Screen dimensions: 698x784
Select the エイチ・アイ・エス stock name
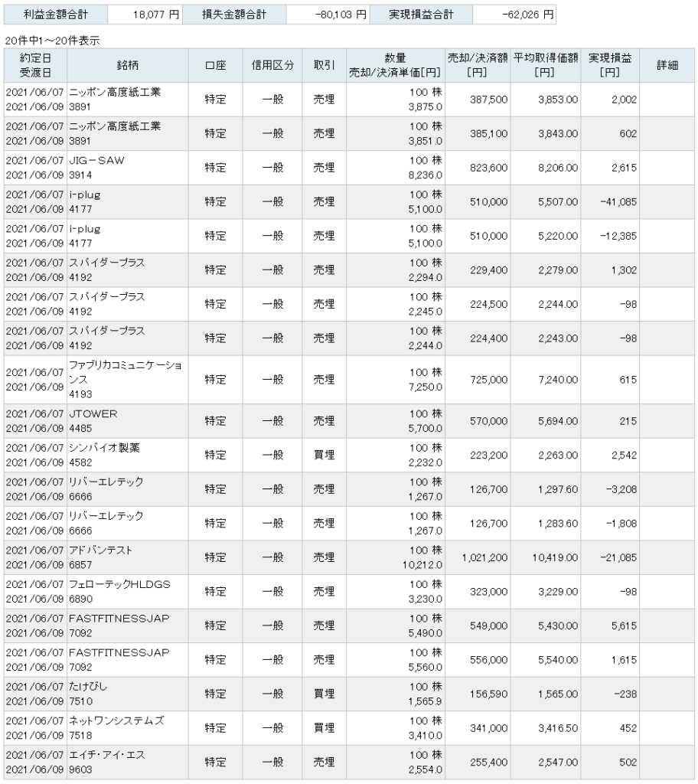pos(107,755)
